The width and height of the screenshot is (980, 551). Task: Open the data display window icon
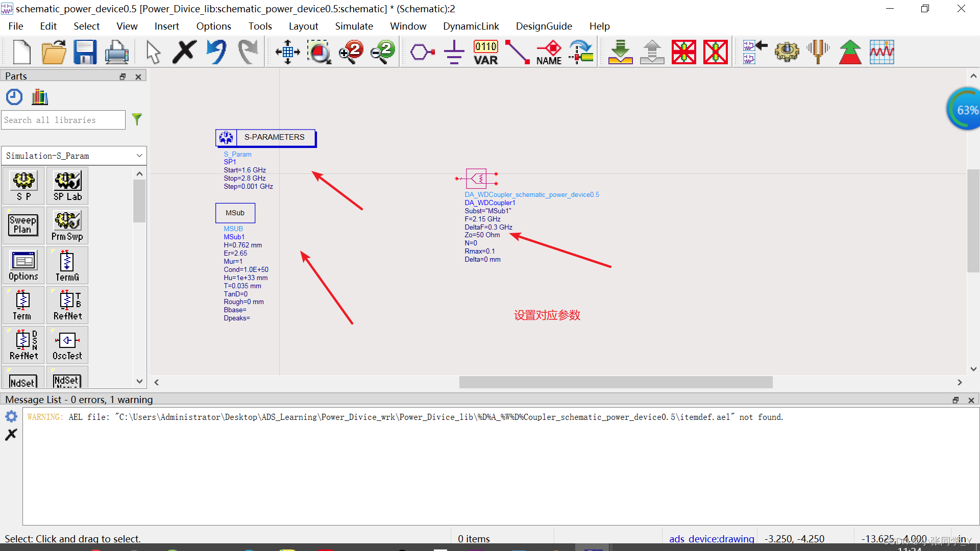pyautogui.click(x=881, y=52)
